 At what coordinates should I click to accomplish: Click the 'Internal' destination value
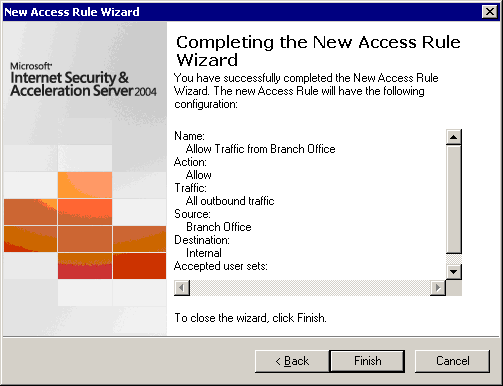[204, 253]
